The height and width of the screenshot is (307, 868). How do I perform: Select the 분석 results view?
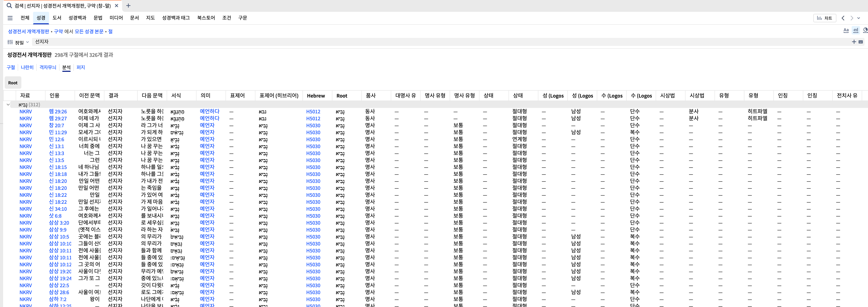point(66,67)
